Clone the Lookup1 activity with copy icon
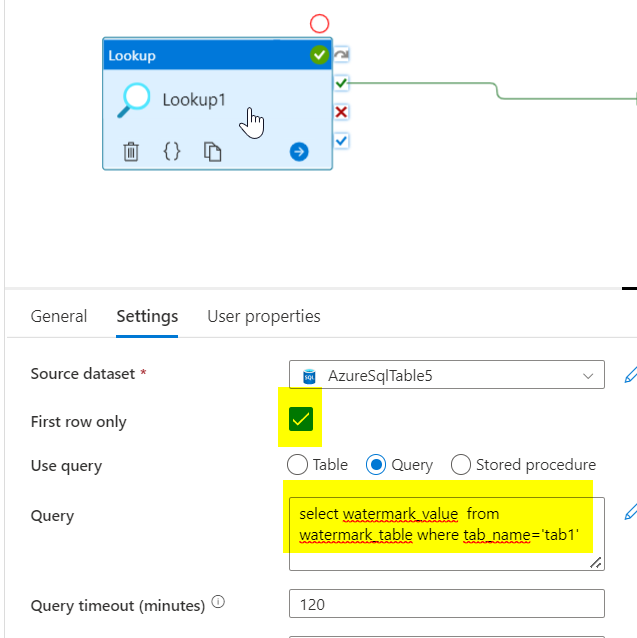This screenshot has width=637, height=638. pyautogui.click(x=212, y=152)
